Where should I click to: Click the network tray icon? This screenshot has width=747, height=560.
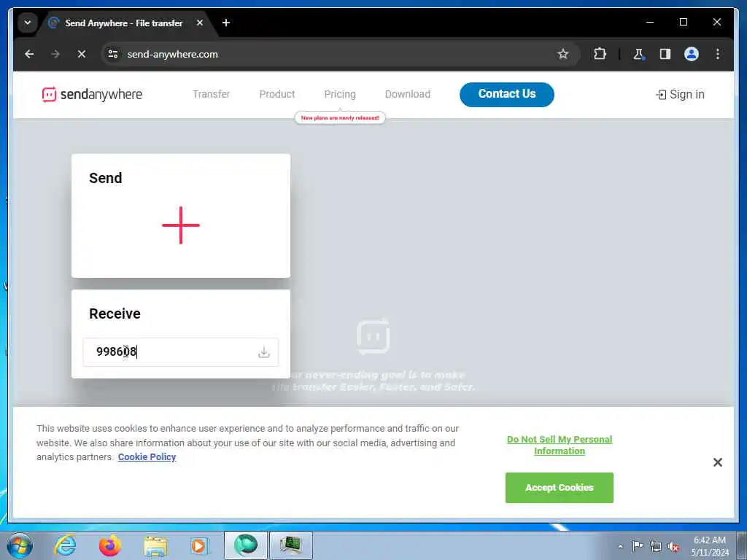pos(656,546)
